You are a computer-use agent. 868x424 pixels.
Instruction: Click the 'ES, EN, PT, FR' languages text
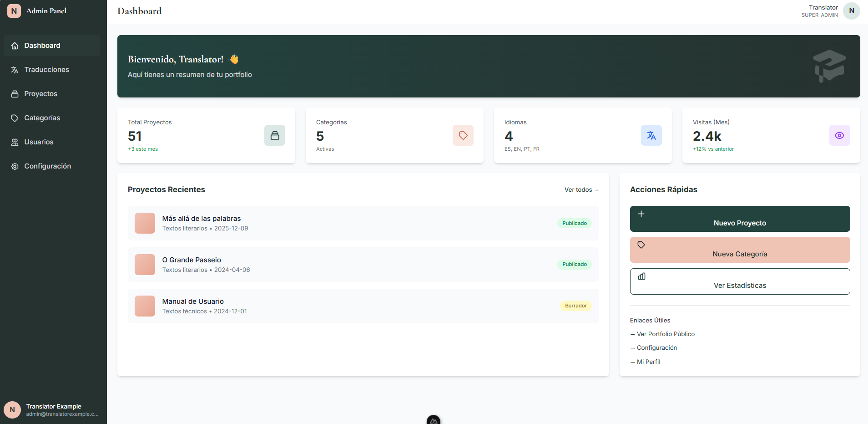pyautogui.click(x=522, y=149)
